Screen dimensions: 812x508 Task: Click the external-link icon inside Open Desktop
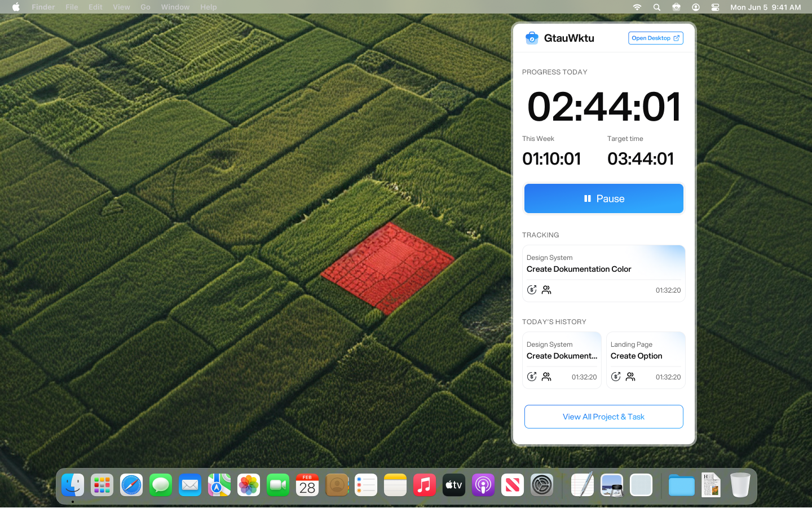pos(676,38)
